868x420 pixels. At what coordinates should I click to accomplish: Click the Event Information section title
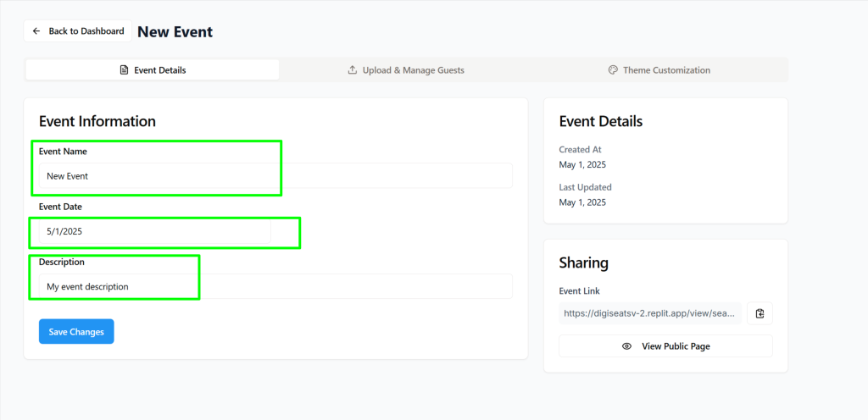[97, 121]
